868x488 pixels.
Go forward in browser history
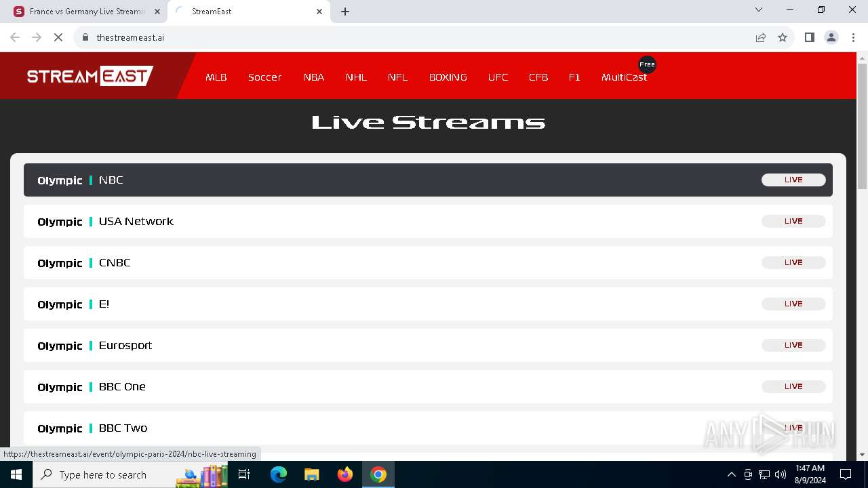(x=37, y=37)
